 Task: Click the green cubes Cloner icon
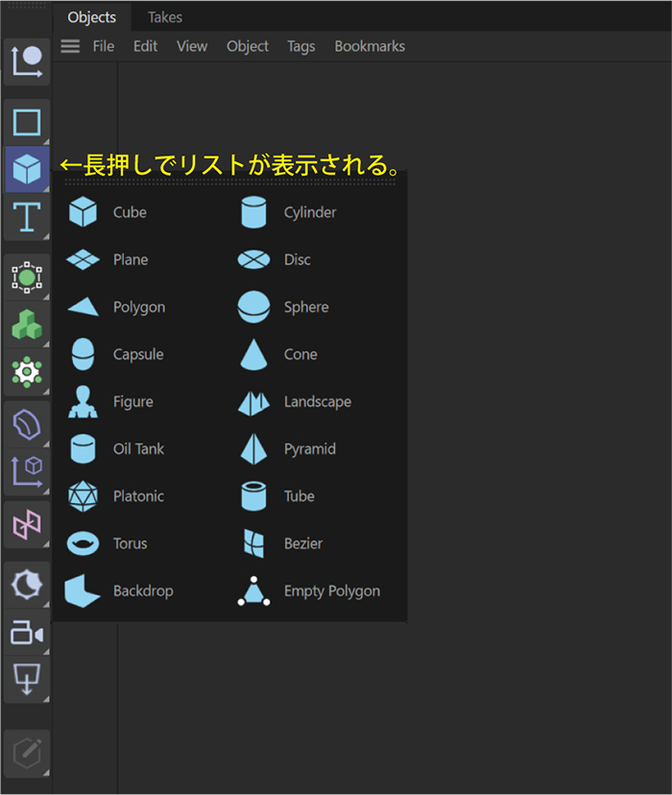[x=27, y=325]
